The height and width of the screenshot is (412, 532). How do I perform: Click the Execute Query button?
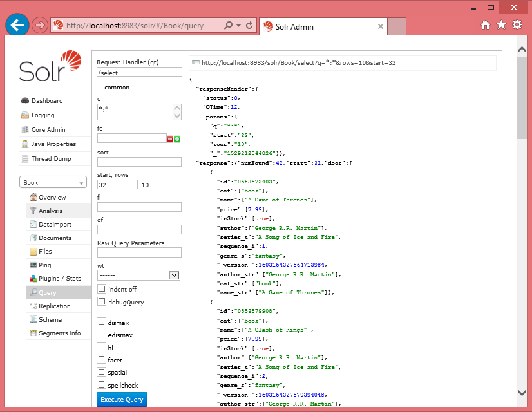pyautogui.click(x=122, y=400)
